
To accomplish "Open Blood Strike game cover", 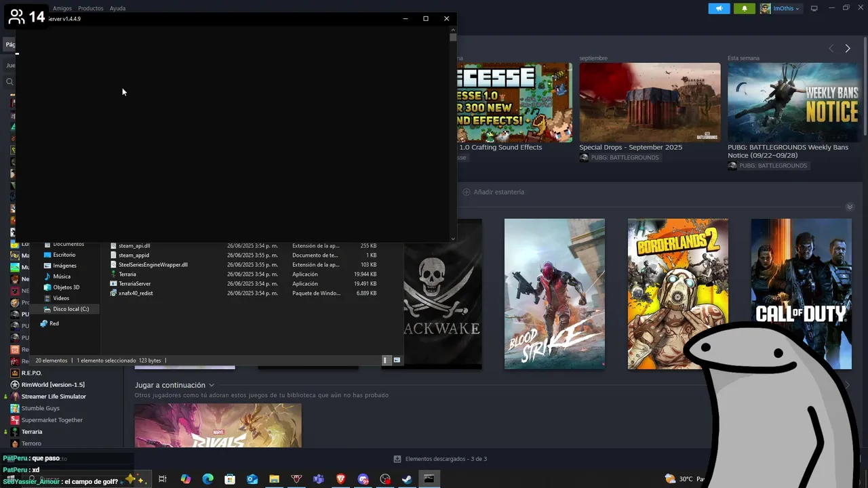I will [x=554, y=293].
